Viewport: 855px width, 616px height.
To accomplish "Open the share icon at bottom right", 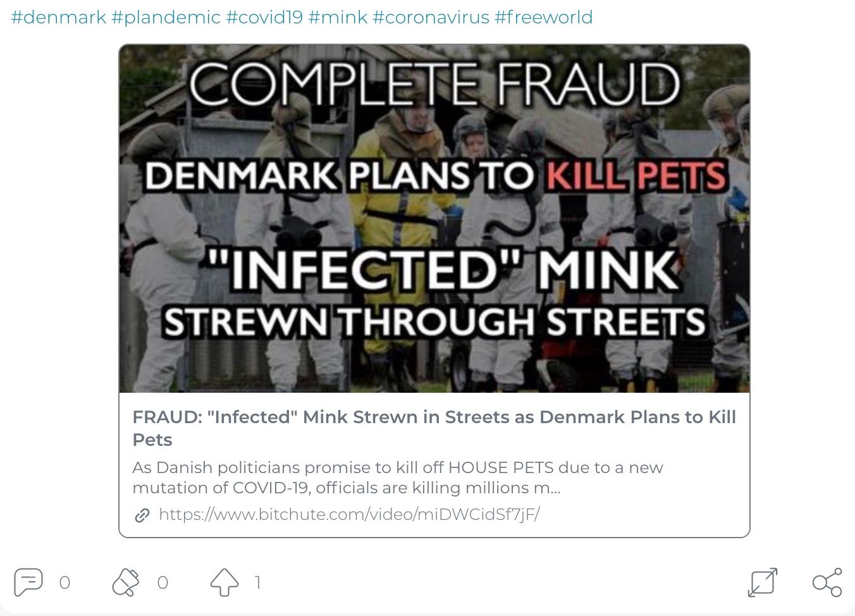I will [x=827, y=582].
